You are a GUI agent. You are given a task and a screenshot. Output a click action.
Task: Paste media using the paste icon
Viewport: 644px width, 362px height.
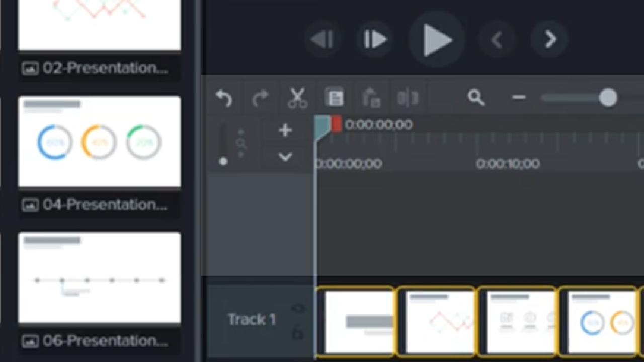pyautogui.click(x=371, y=98)
